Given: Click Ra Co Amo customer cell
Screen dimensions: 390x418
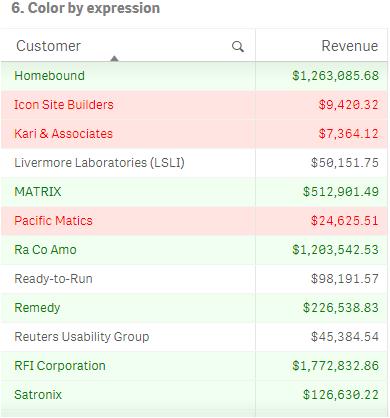Looking at the screenshot, I should [x=128, y=250].
